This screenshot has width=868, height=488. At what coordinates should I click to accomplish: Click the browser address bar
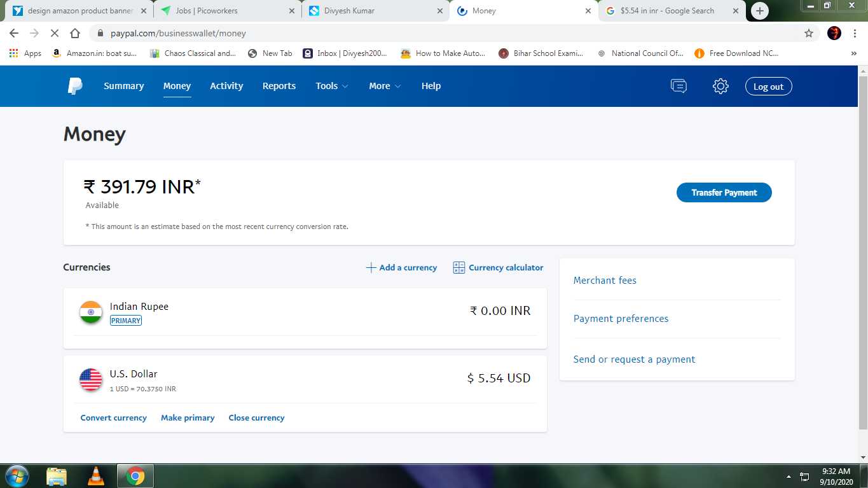pos(445,33)
